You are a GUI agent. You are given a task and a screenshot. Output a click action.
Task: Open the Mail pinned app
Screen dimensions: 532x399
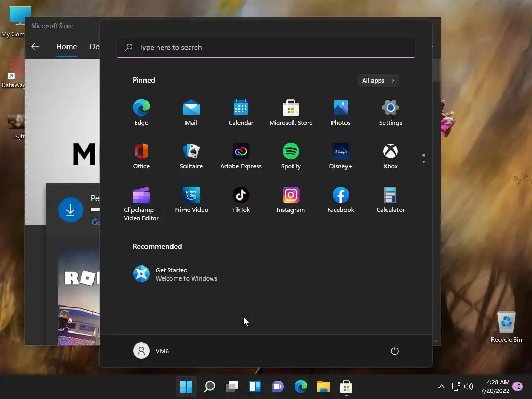191,113
